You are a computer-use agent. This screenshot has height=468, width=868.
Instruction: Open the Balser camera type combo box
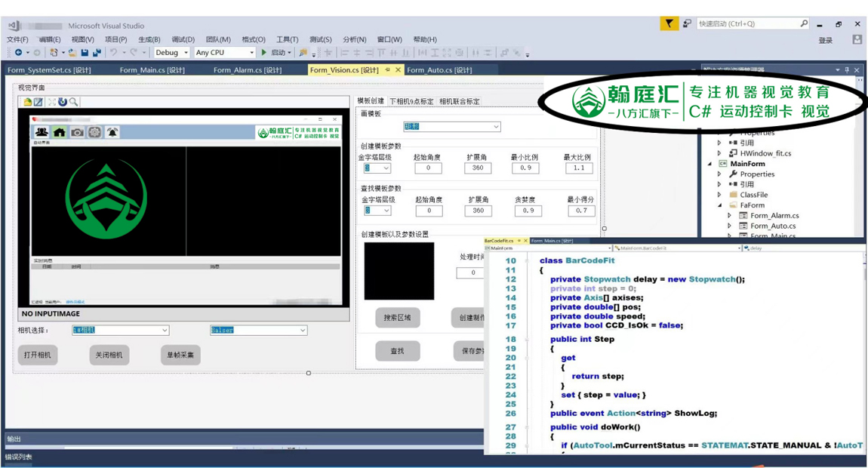(x=258, y=331)
